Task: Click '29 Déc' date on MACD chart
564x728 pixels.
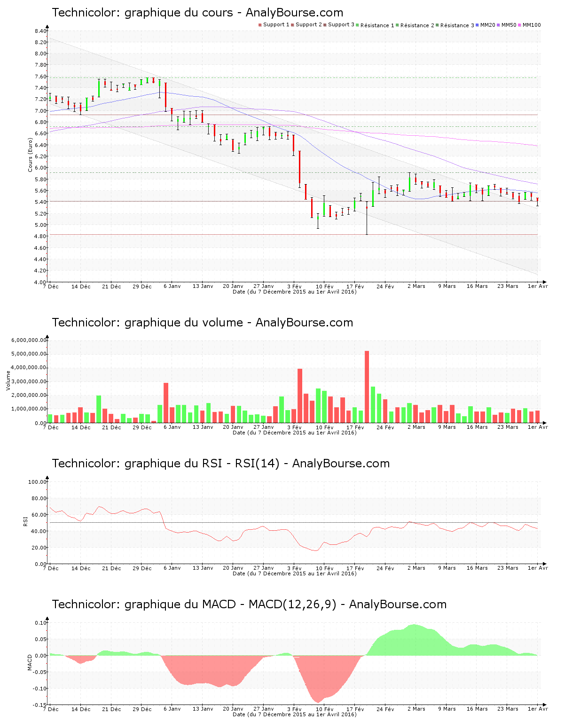Action: [142, 709]
